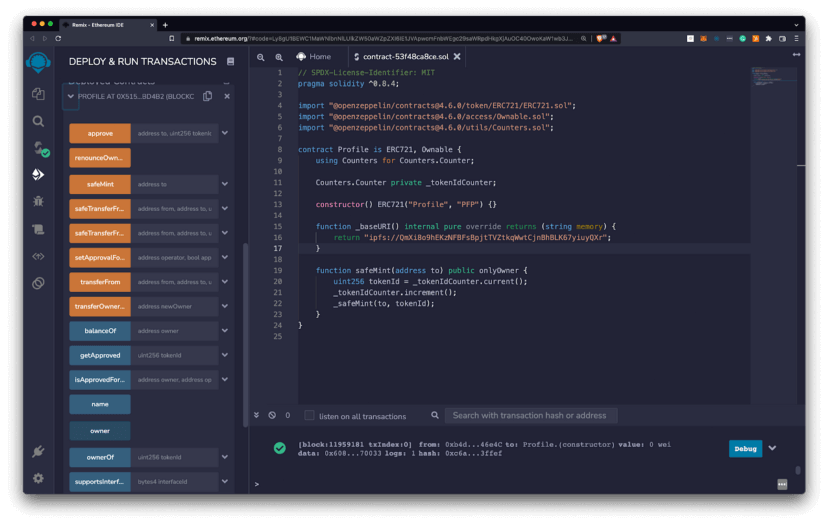Open the Solidity compiler panel icon

click(x=38, y=148)
